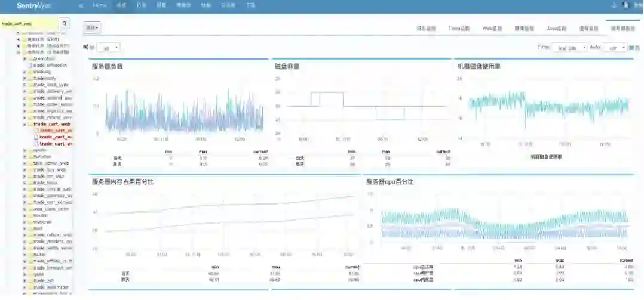
Task: Click the refresh link beside Auto dropdown
Action: (x=634, y=48)
